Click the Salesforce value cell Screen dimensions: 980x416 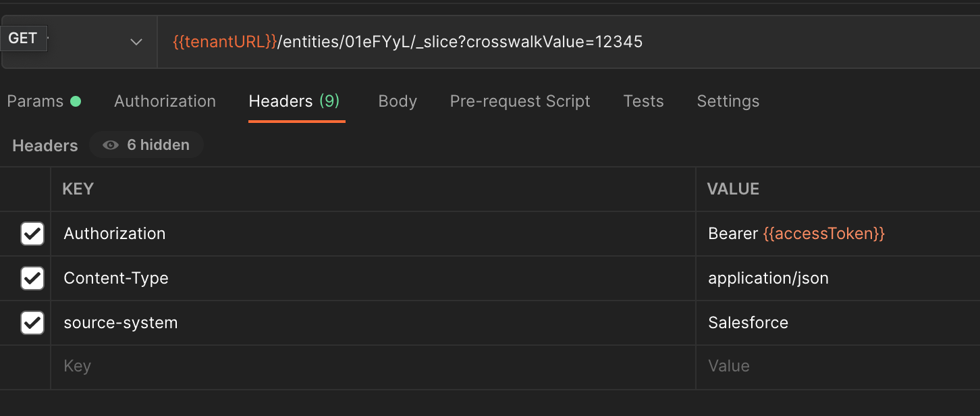click(x=748, y=323)
